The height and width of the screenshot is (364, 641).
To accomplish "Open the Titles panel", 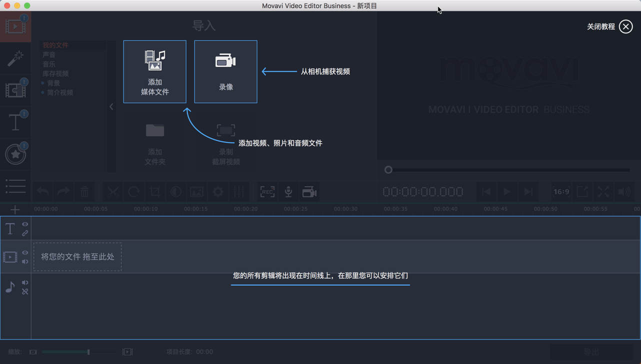I will (15, 122).
